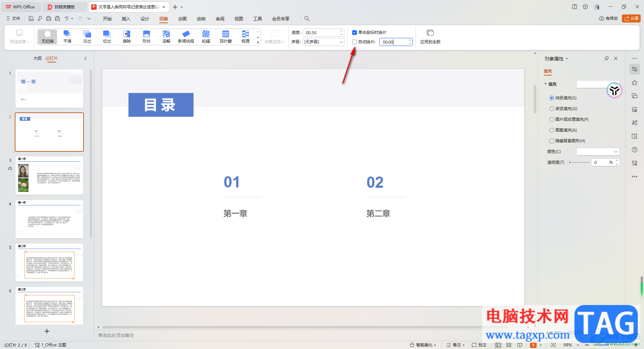The height and width of the screenshot is (349, 644).
Task: Click the 有修改 status button
Action: click(608, 18)
